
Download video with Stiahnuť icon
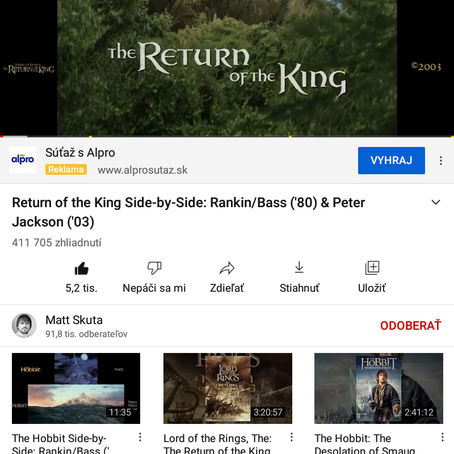[x=299, y=267]
